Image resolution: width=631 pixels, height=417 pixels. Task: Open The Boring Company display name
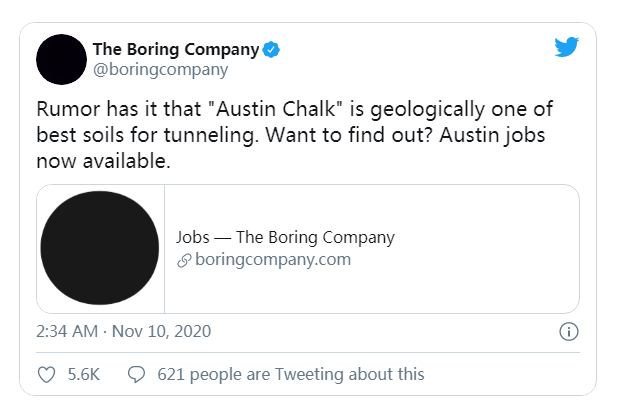tap(176, 50)
